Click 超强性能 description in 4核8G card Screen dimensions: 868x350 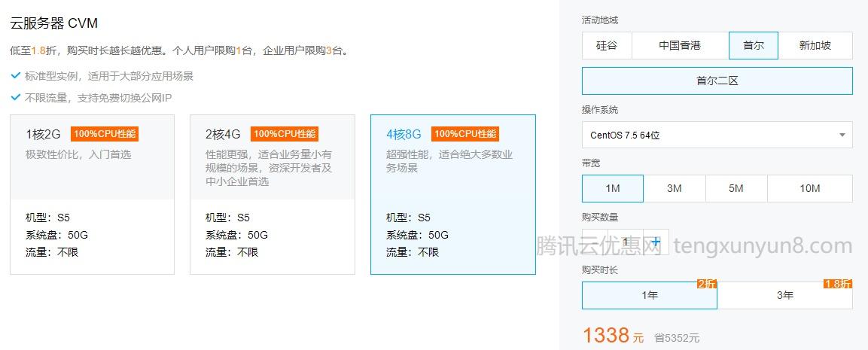coord(449,161)
